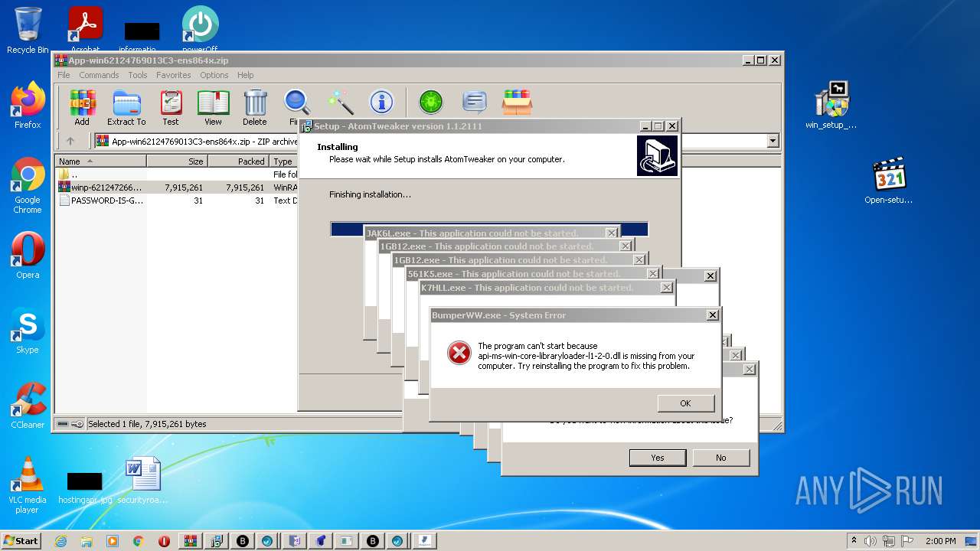The image size is (980, 551).
Task: Click the red error icon in System Error dialog
Action: point(459,353)
